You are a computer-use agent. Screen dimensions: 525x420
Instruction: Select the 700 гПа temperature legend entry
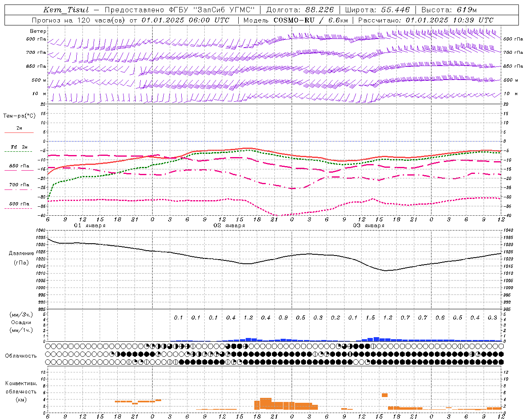pos(19,185)
